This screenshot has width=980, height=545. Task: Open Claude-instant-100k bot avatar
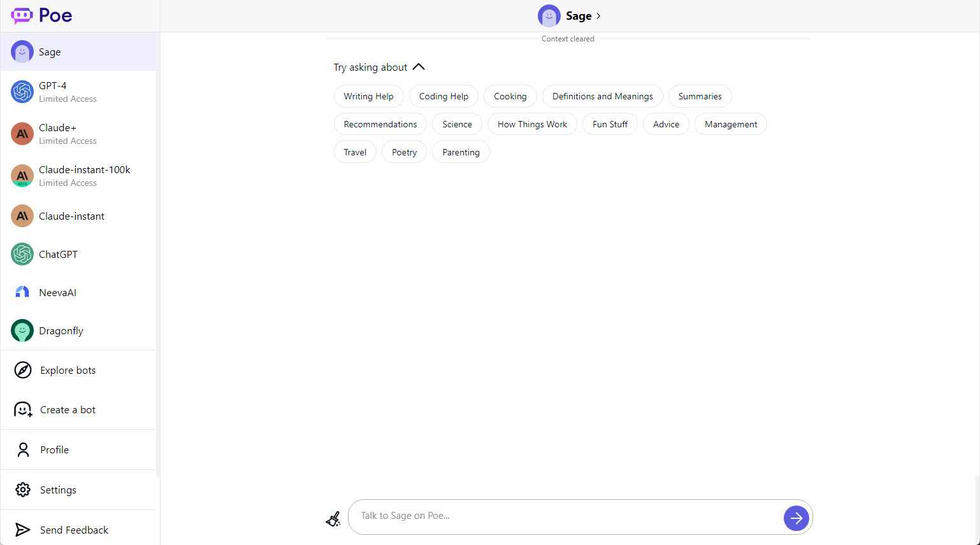point(22,176)
